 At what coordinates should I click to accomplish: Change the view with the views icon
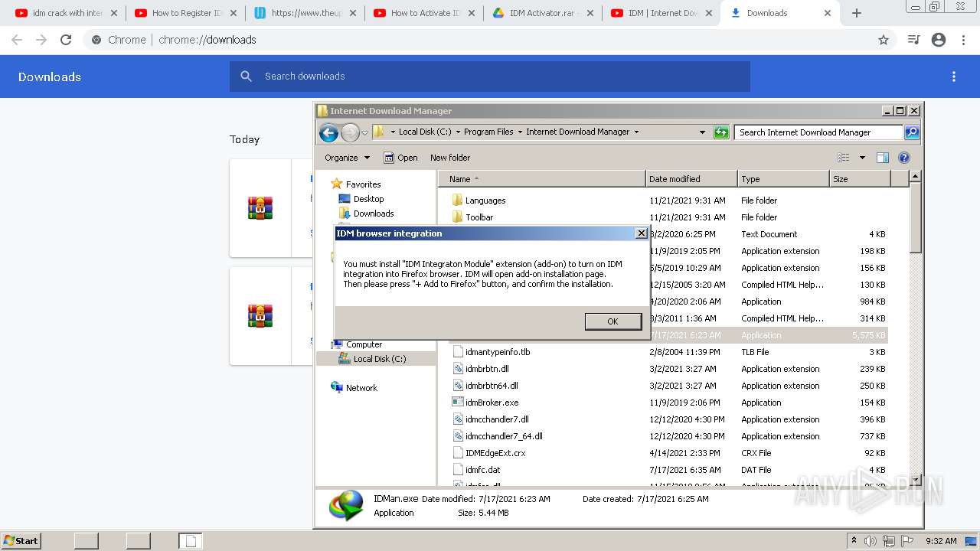pos(843,158)
